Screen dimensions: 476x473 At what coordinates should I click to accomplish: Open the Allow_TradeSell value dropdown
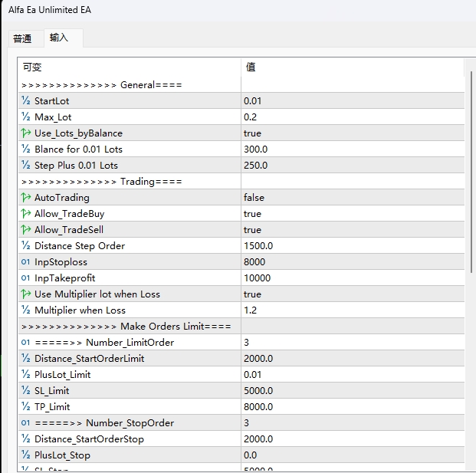(x=352, y=230)
